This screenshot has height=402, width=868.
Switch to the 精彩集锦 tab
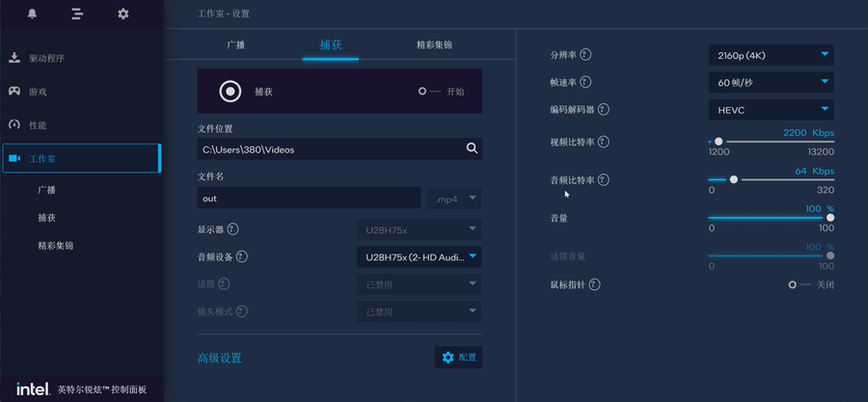coord(434,45)
